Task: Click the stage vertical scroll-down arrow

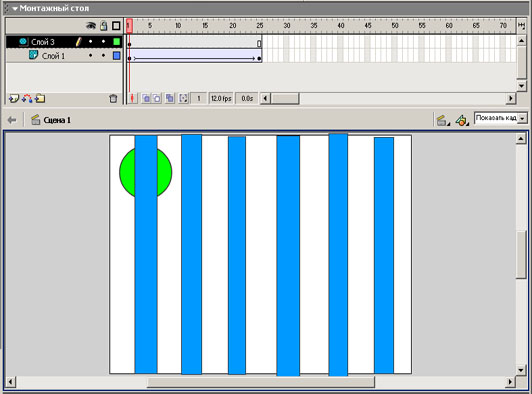Action: (x=521, y=370)
